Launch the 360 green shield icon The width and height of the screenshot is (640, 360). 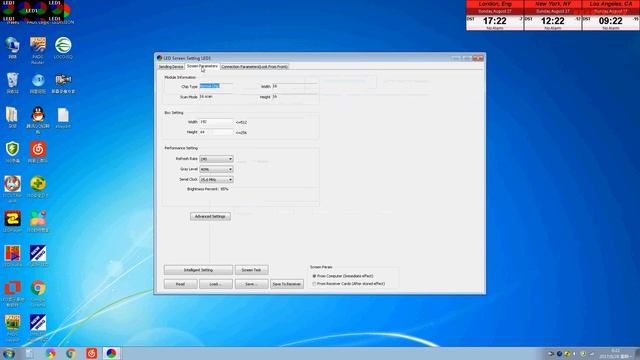pos(12,150)
